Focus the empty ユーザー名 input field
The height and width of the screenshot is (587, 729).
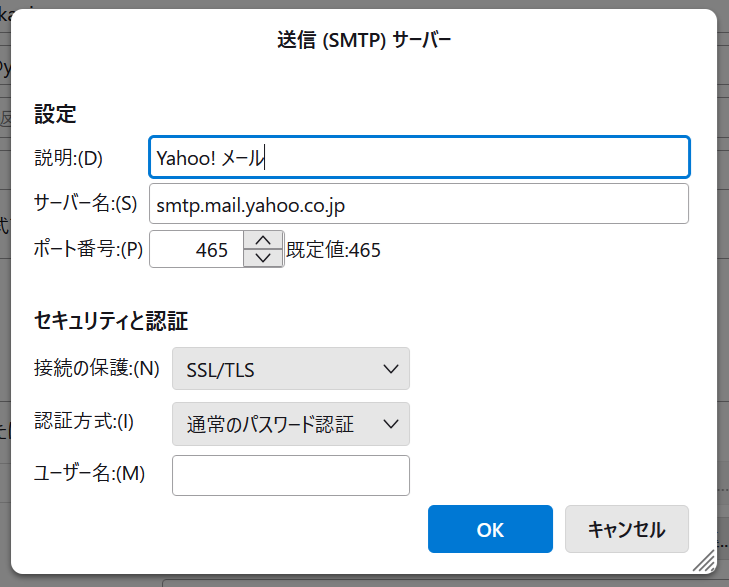[x=291, y=476]
